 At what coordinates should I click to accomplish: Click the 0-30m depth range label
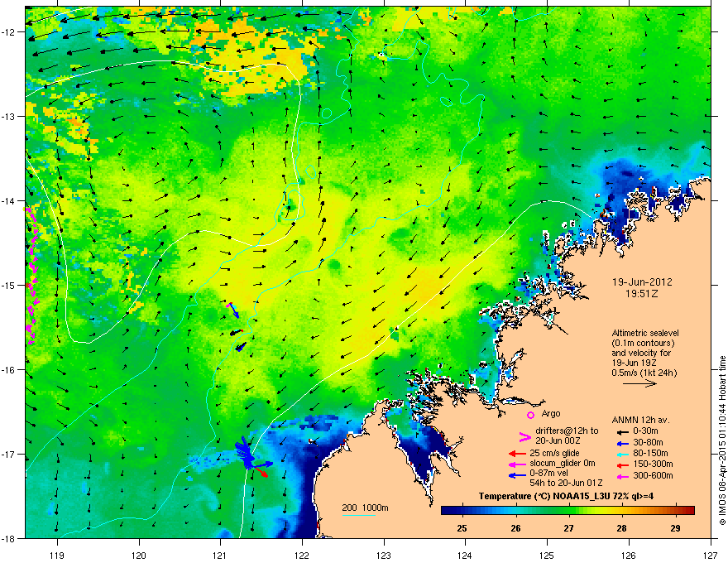(645, 431)
